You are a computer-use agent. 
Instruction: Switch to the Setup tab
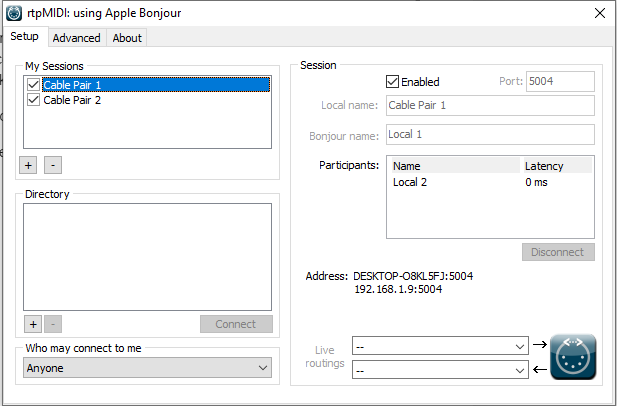24,37
